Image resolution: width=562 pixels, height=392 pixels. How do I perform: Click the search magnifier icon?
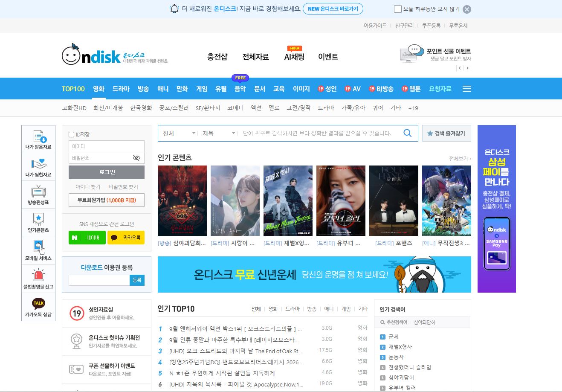pyautogui.click(x=408, y=133)
